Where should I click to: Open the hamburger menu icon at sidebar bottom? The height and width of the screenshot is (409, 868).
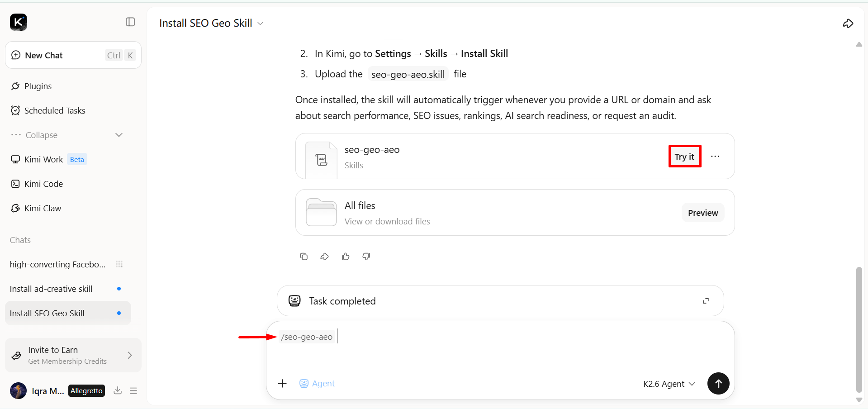[133, 390]
